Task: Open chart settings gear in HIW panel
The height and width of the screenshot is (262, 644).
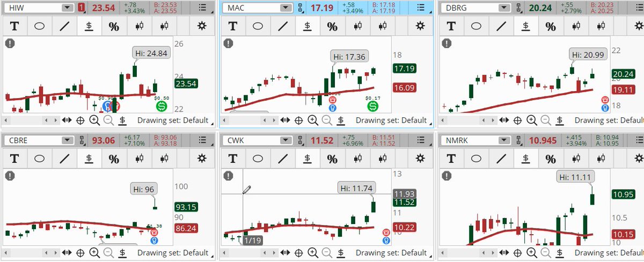Action: pos(201,26)
